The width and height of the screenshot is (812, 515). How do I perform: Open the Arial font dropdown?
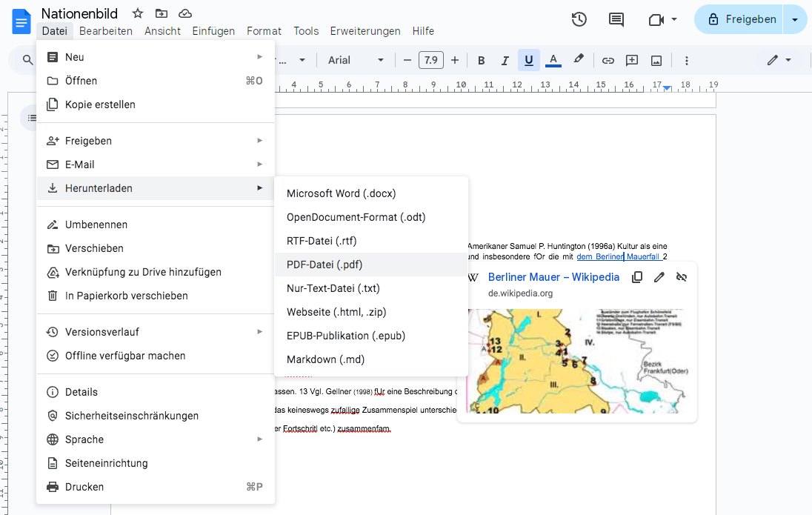pyautogui.click(x=356, y=61)
